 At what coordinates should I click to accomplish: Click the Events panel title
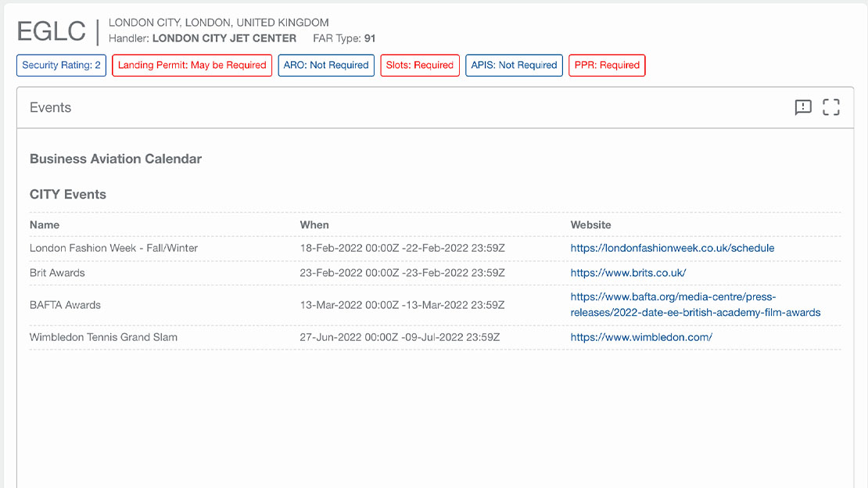(50, 108)
